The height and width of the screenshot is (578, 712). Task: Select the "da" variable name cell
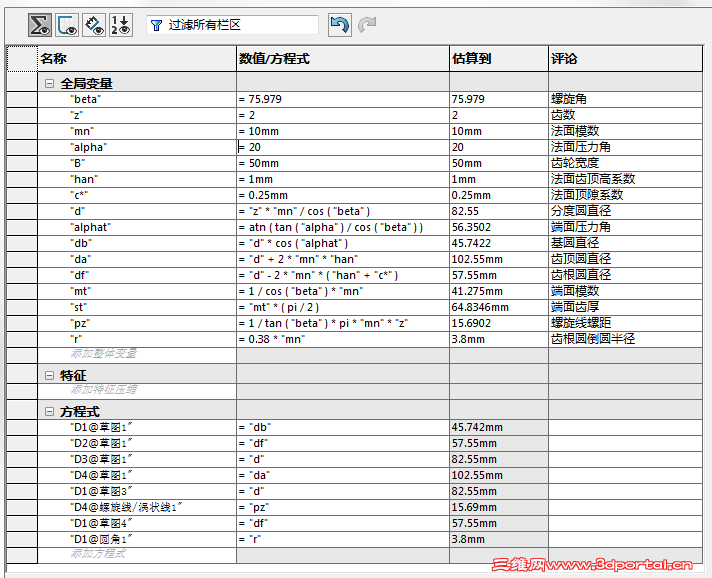tap(137, 259)
